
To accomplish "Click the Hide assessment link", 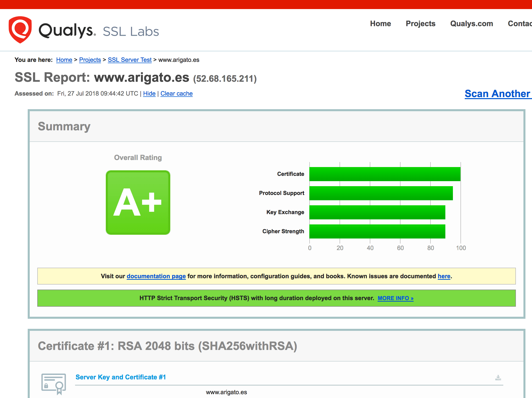I will point(149,94).
